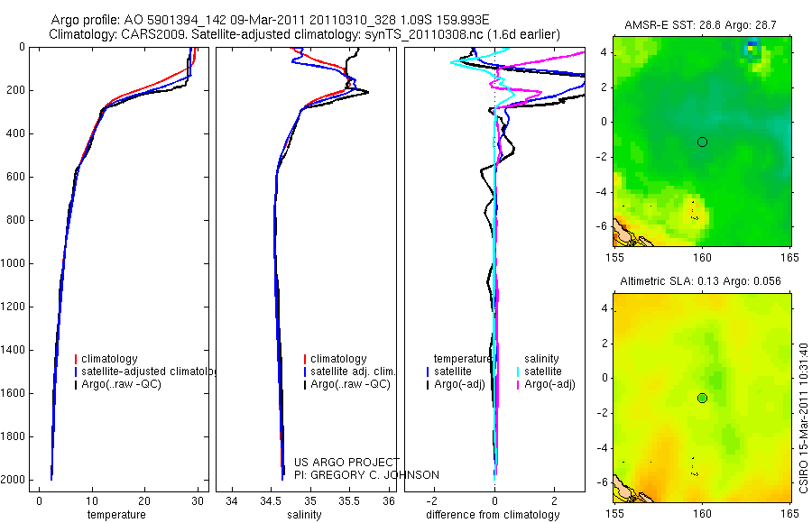Click the Altimetric SLA map title
The width and height of the screenshot is (812, 523).
[x=700, y=281]
